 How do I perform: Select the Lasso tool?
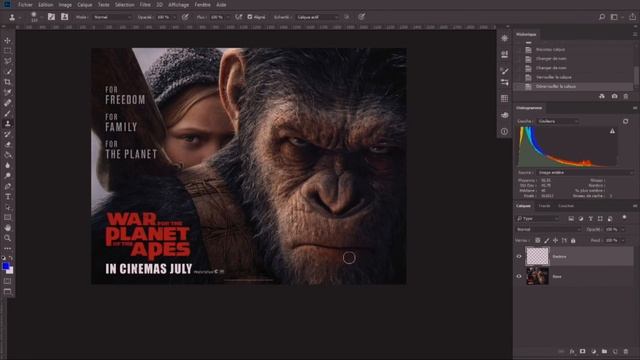7,61
